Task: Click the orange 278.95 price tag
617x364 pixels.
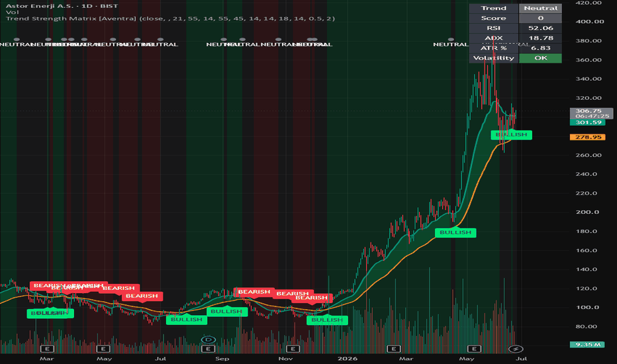Action: click(587, 137)
